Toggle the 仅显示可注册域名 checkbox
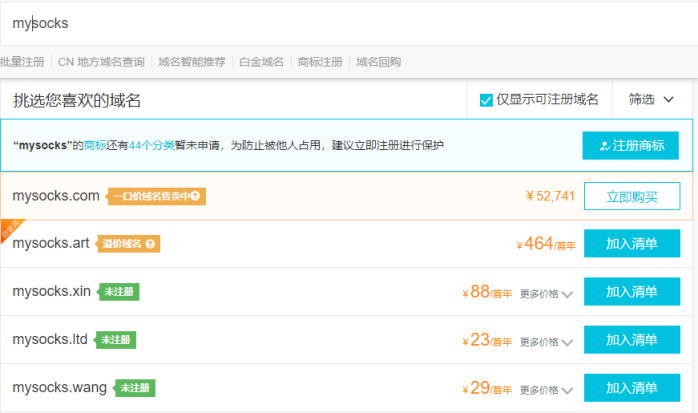Viewport: 698px width, 413px height. click(x=486, y=100)
